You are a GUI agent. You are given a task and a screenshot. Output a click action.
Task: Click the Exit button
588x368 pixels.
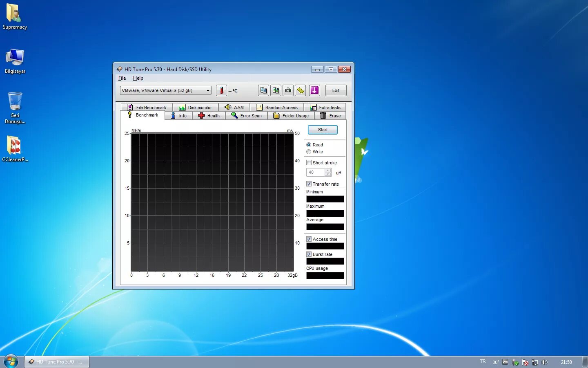336,90
